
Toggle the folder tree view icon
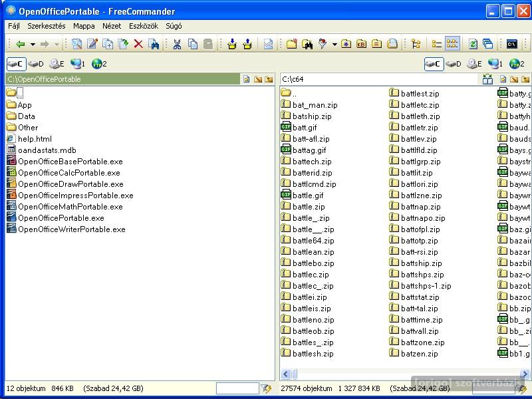coord(416,44)
